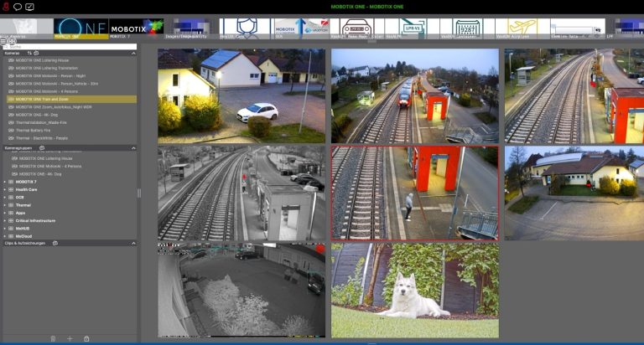This screenshot has width=644, height=345.
Task: Select MOBOTIX ONE Zoom_Autofokus_Night WDR camera
Action: click(71, 107)
